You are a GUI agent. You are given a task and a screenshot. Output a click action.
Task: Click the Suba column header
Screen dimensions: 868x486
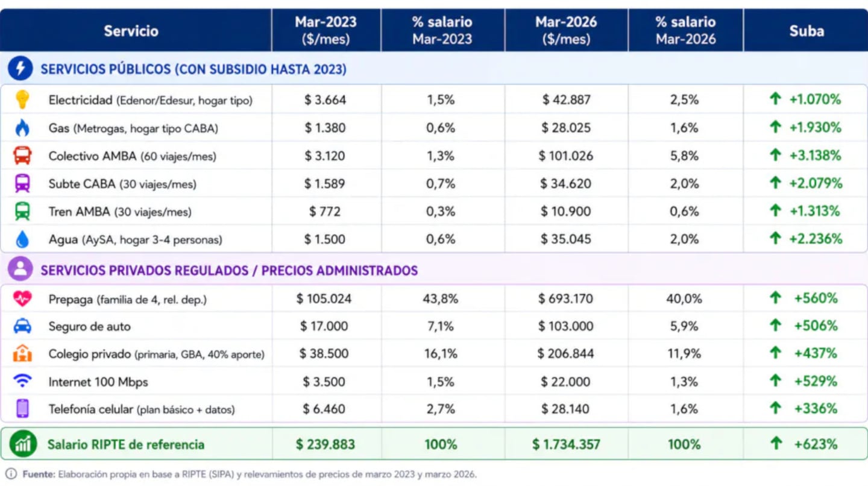tap(807, 31)
